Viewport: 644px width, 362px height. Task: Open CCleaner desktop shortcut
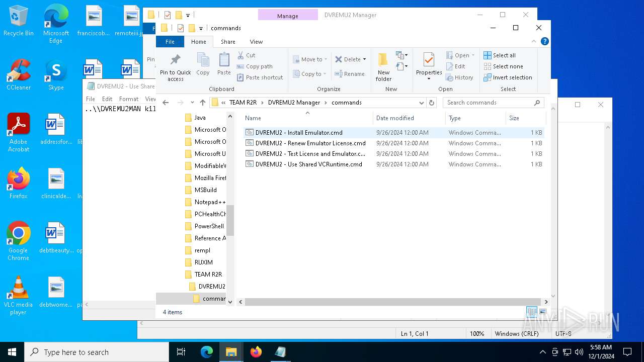click(x=19, y=75)
